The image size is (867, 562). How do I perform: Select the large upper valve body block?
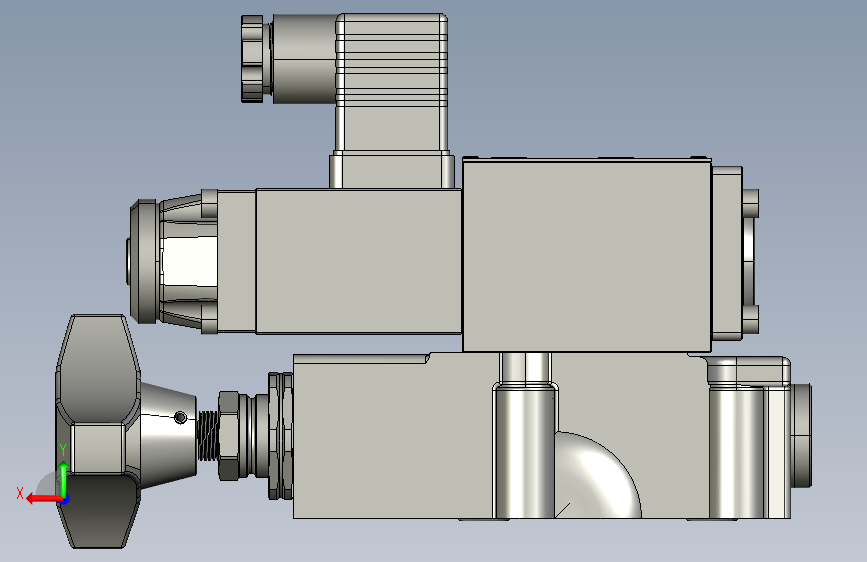587,255
